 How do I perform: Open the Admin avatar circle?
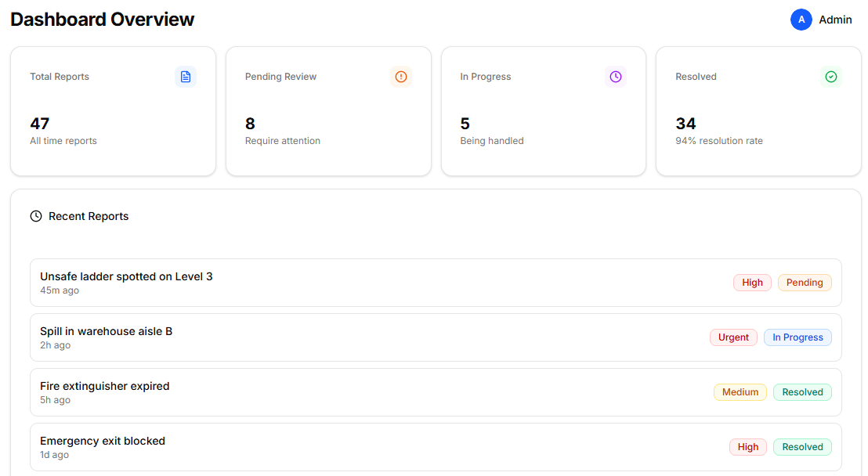(x=801, y=19)
